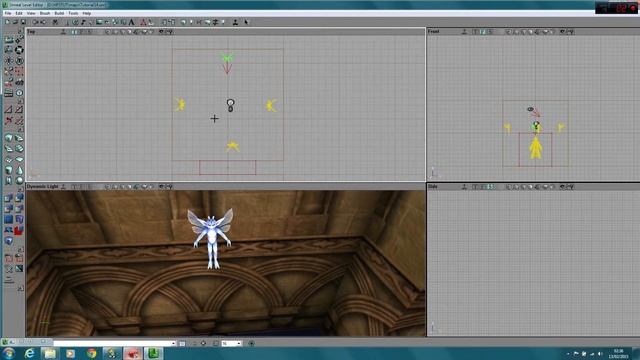Save the map using the toolbar disk icon
640x360 pixels.
23,22
